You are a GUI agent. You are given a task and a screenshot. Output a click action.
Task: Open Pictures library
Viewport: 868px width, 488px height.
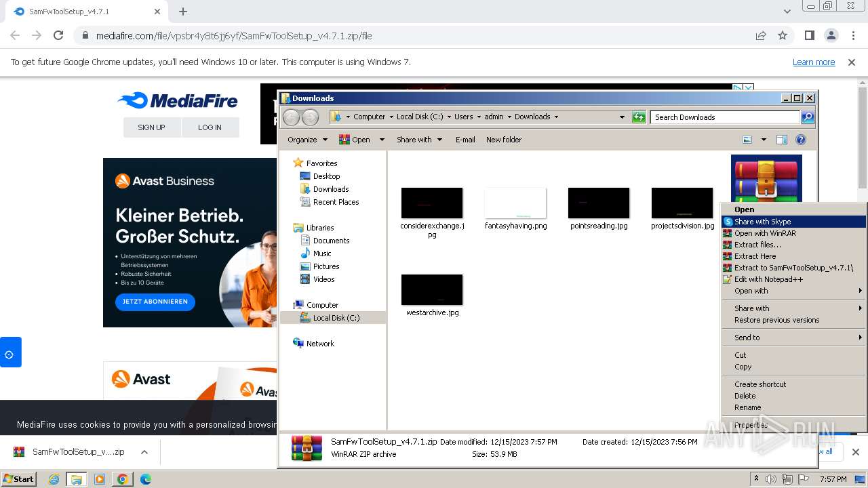point(326,266)
